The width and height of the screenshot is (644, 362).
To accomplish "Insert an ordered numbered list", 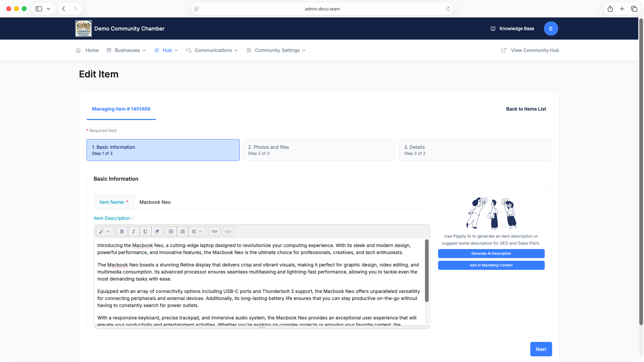I will (182, 231).
